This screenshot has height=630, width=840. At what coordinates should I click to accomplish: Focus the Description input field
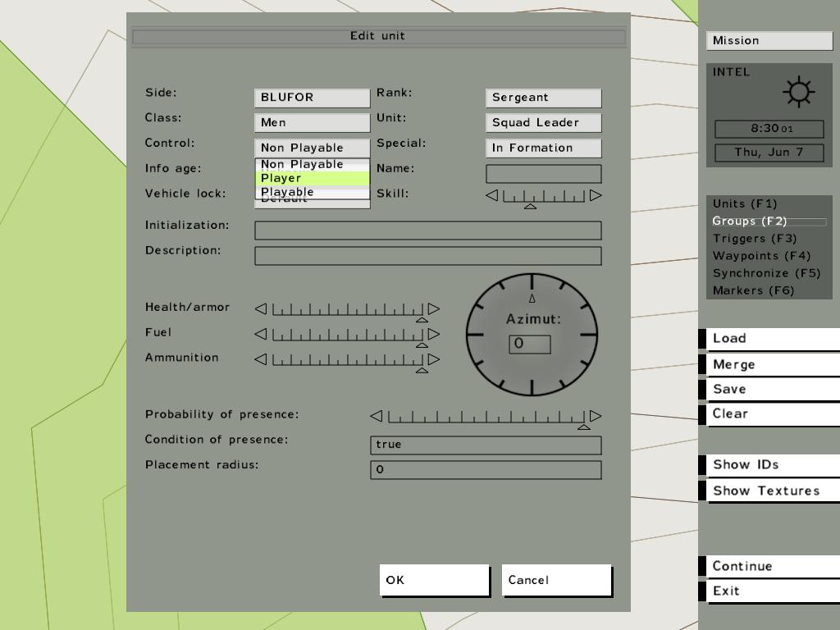pyautogui.click(x=428, y=256)
